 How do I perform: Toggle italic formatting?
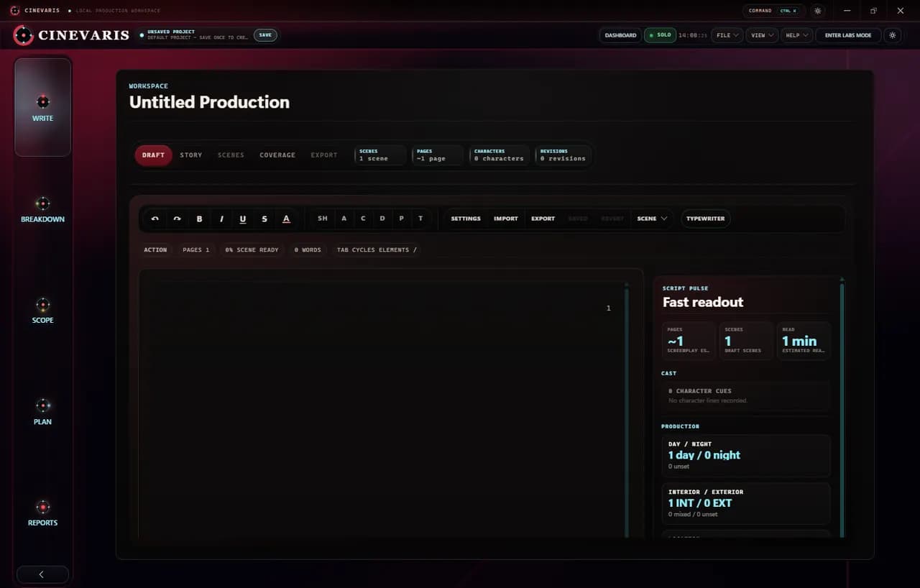(221, 219)
